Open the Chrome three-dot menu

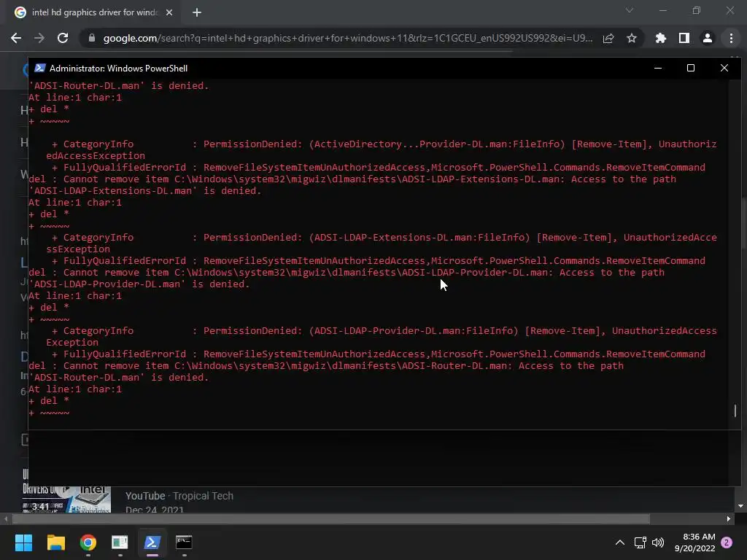coord(731,38)
